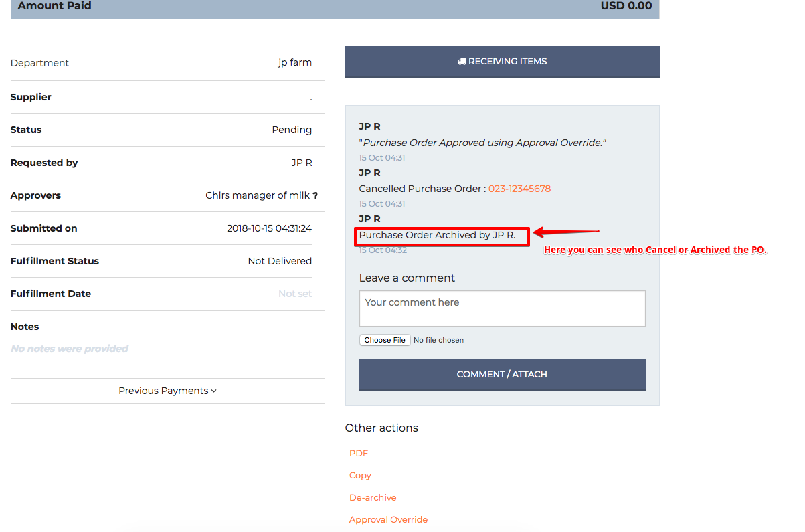This screenshot has width=805, height=532.
Task: Submit with the COMMENT / ATTACH button
Action: coord(502,375)
